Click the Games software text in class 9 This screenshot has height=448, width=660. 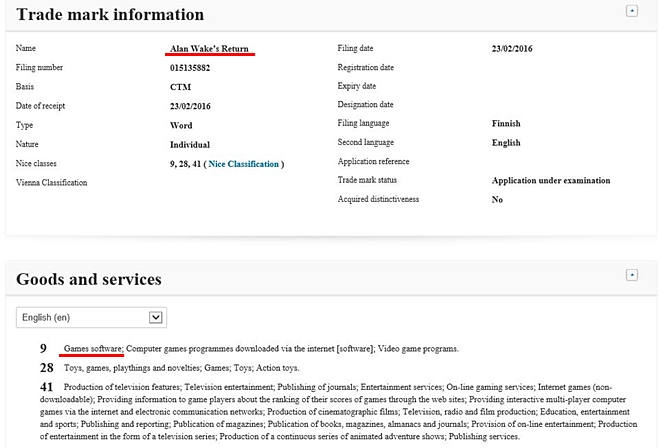93,349
